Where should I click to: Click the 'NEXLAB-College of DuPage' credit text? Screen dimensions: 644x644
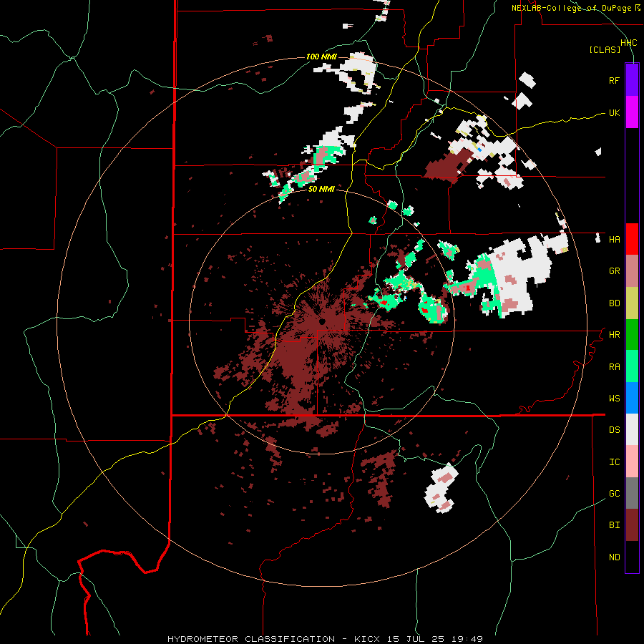pos(571,8)
